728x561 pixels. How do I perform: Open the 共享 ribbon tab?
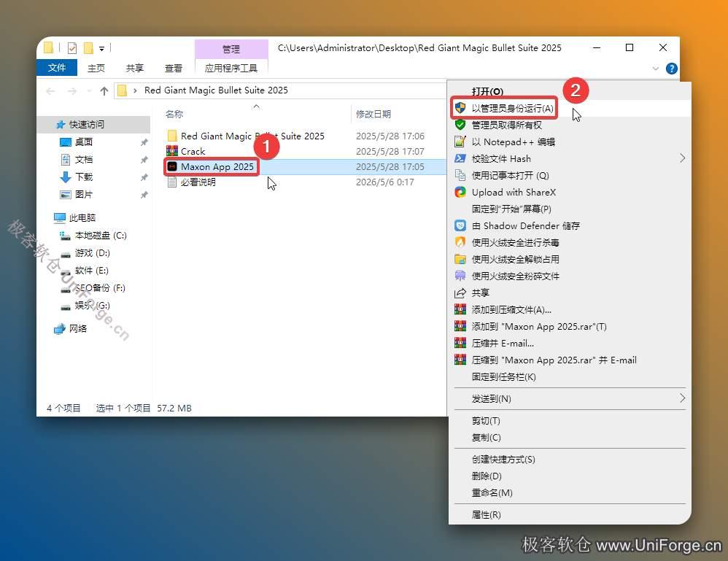135,69
